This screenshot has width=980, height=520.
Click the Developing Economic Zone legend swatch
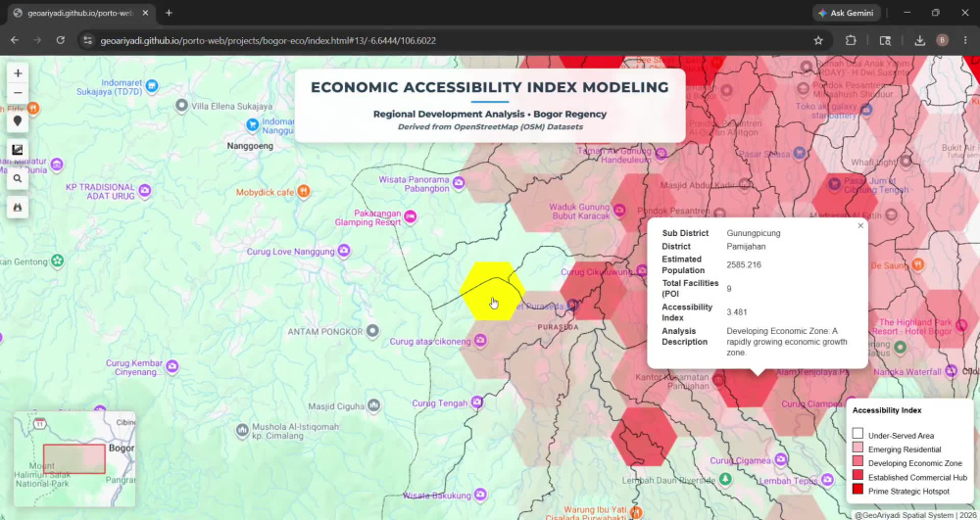[x=857, y=461]
